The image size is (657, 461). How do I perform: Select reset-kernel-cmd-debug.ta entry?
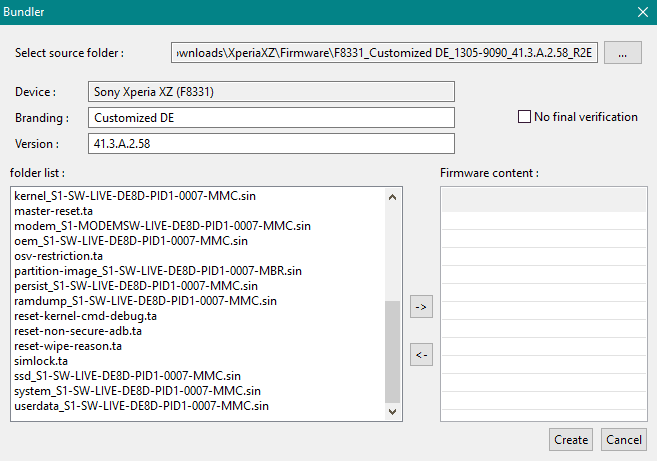(x=85, y=316)
